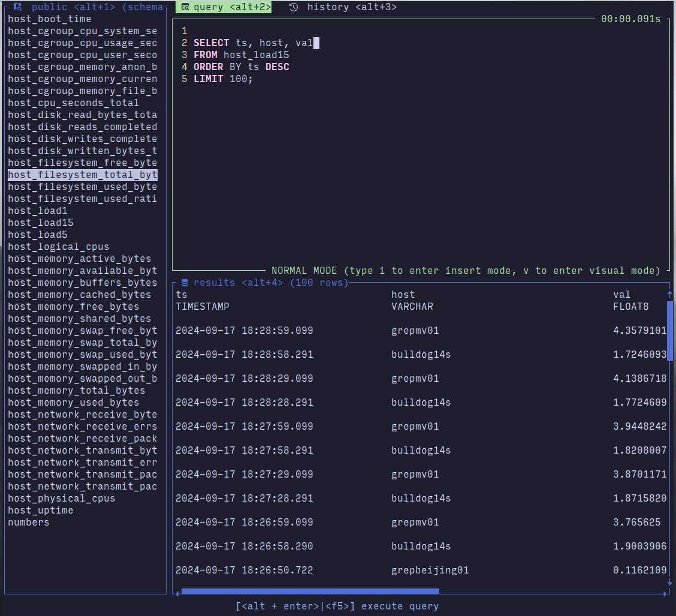Click the VARCHAR type label

pyautogui.click(x=412, y=306)
